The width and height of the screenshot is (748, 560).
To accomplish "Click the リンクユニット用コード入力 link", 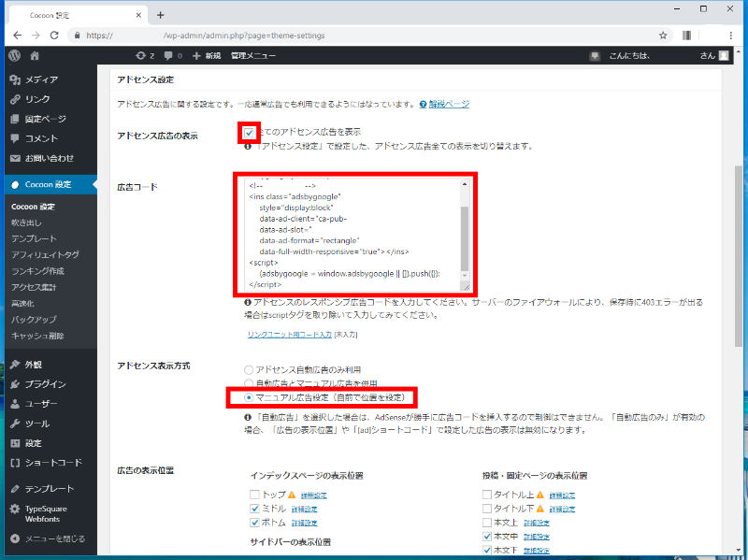I will (289, 334).
